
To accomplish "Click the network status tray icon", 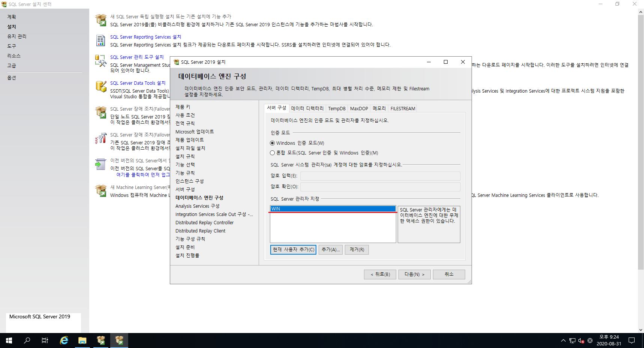I will pos(572,340).
